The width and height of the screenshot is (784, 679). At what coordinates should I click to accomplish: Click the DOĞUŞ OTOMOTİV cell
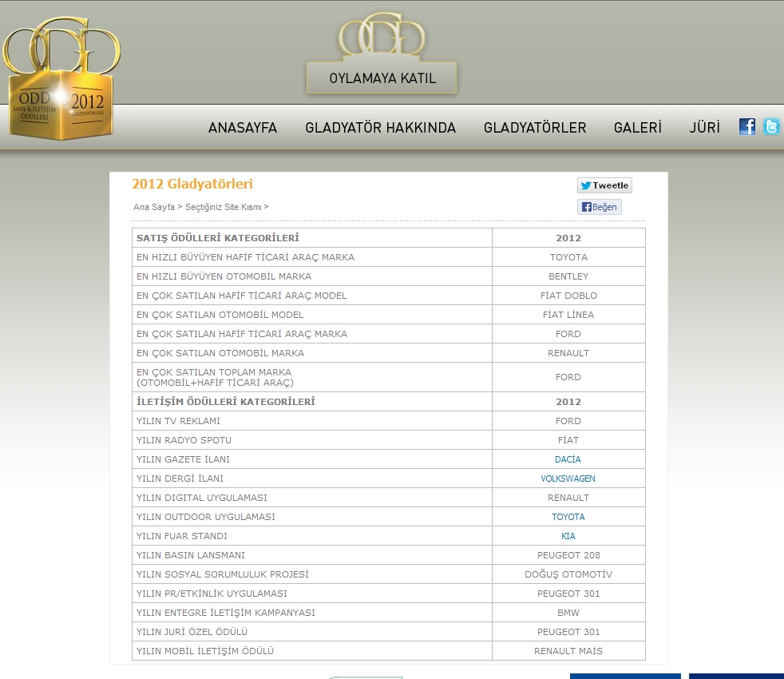pyautogui.click(x=568, y=574)
